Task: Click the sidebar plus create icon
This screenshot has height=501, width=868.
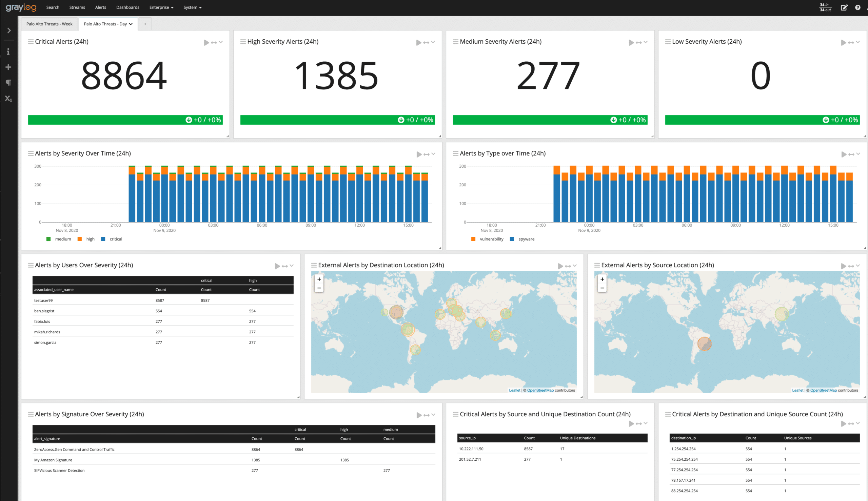Action: click(x=8, y=67)
